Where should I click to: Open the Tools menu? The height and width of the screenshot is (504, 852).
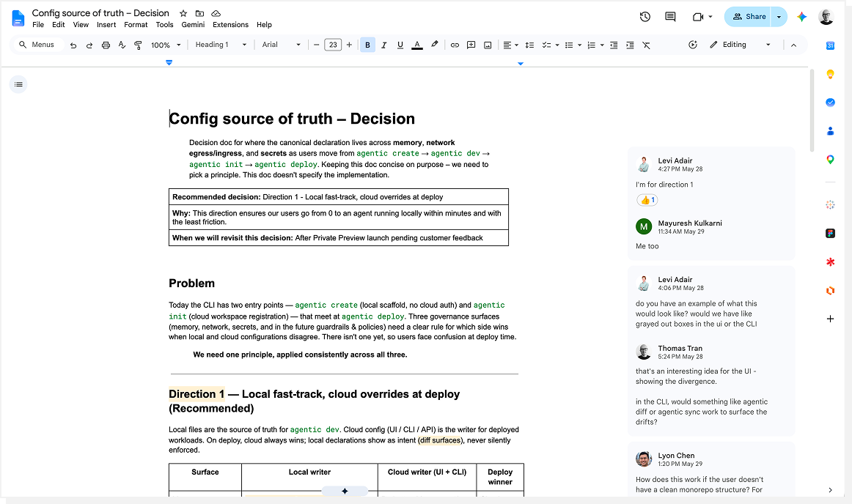164,24
